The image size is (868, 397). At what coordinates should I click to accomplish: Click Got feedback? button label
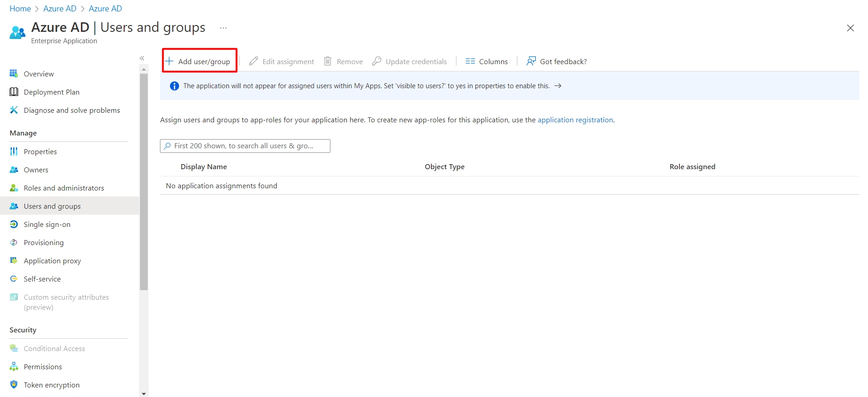pos(563,61)
